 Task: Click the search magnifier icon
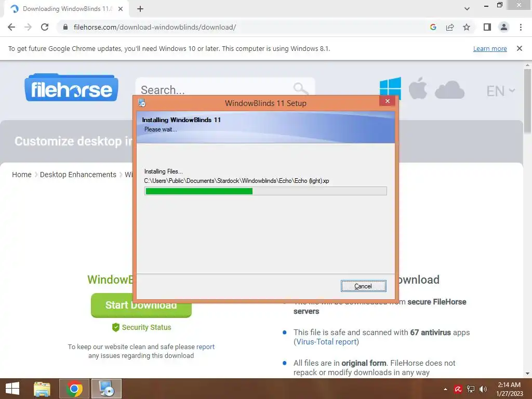pos(301,89)
